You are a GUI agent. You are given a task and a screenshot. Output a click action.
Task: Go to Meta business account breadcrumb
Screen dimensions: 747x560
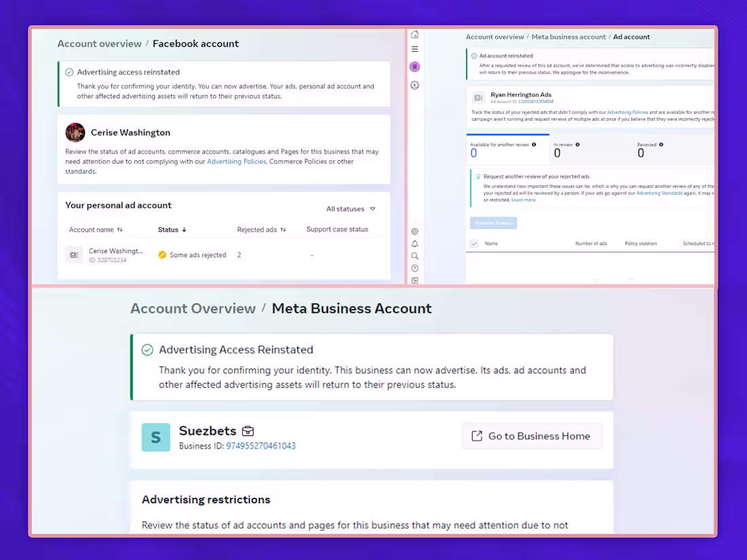click(x=568, y=37)
